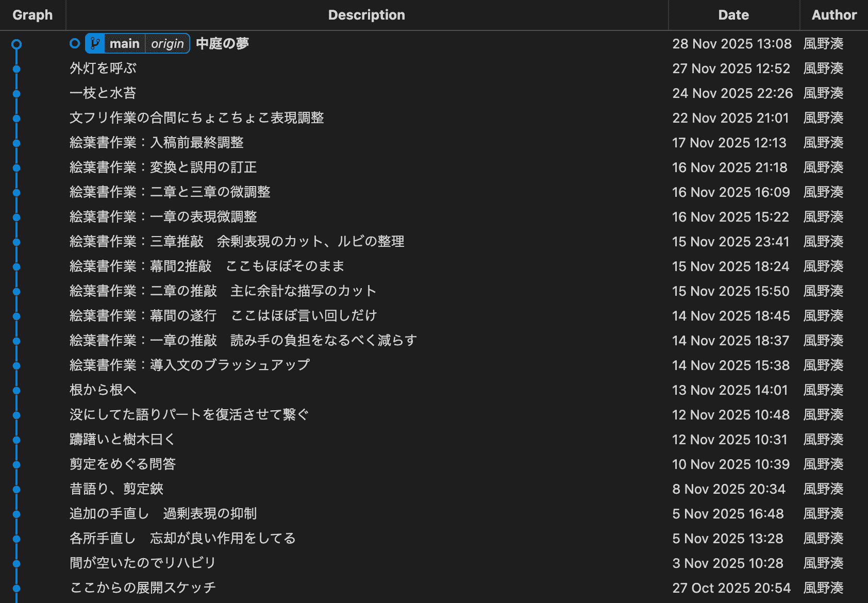Select the commit 絵葉書作業：入稿前最終調整
This screenshot has width=868, height=603.
[x=157, y=143]
